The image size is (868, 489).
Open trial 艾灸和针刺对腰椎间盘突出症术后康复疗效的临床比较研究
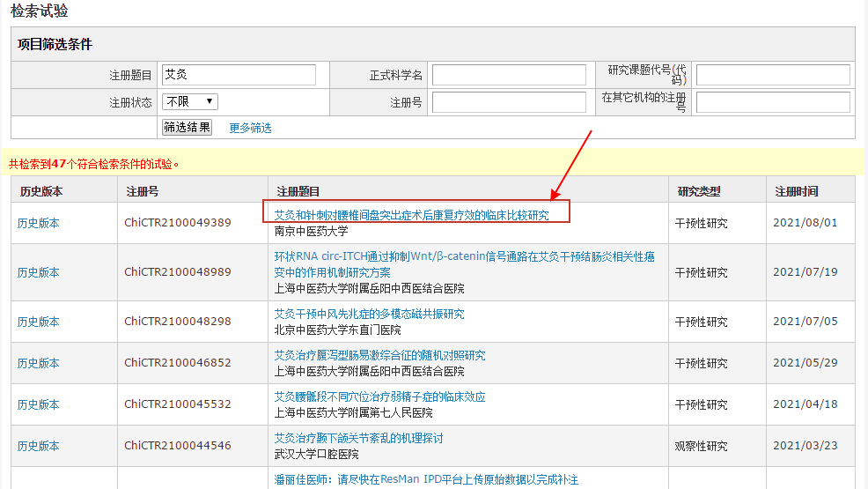tap(411, 215)
